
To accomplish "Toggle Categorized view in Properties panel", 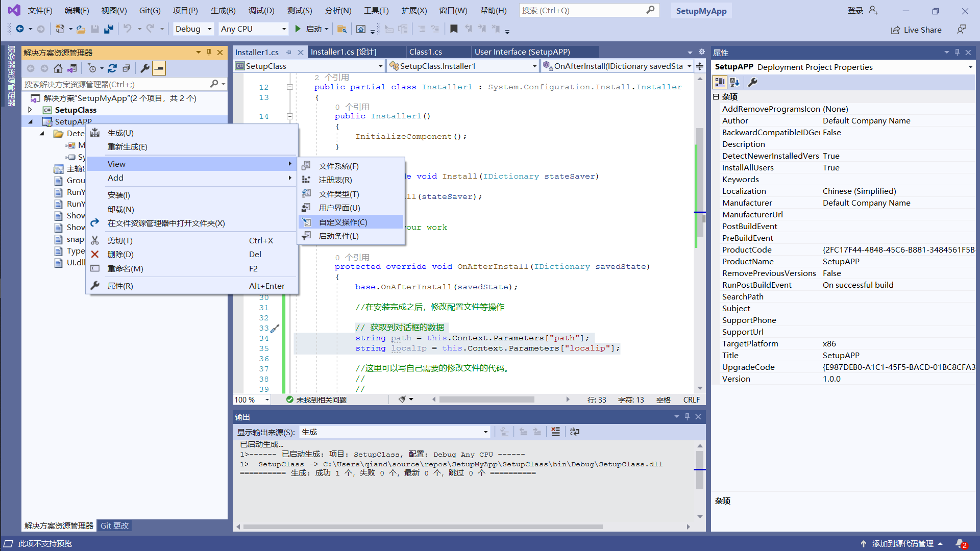I will click(x=720, y=82).
